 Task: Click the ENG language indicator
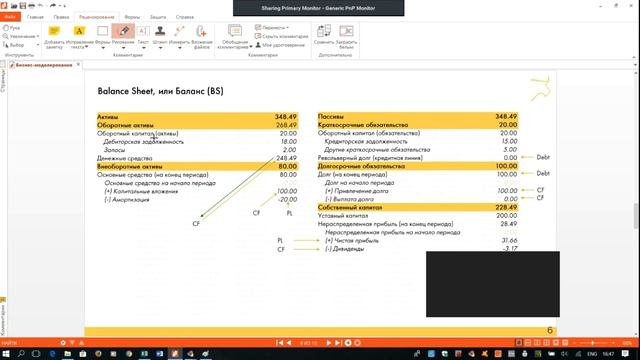click(x=592, y=354)
